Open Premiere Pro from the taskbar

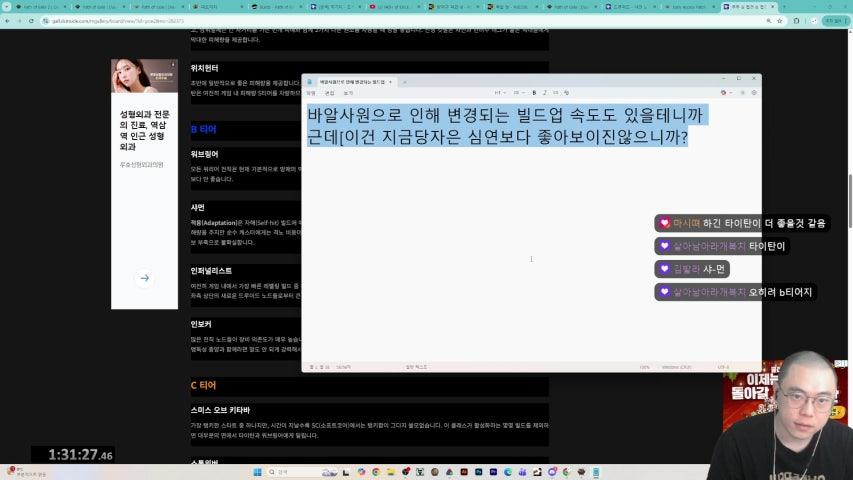[x=493, y=472]
